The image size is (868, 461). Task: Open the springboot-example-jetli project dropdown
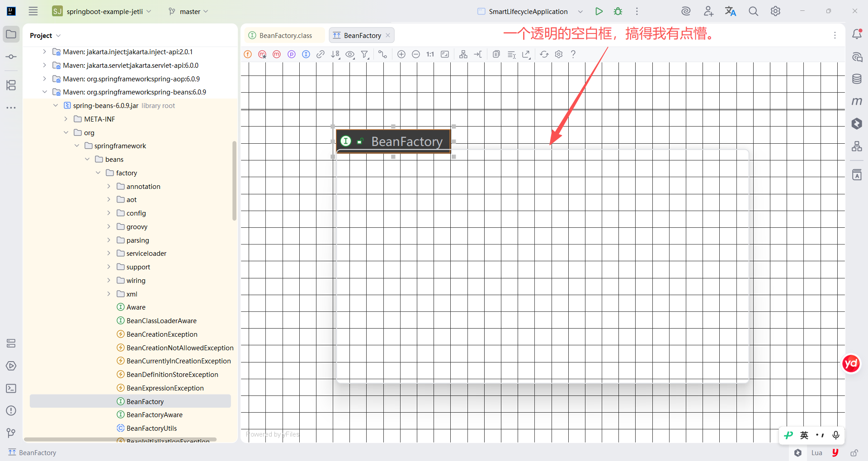tap(102, 11)
